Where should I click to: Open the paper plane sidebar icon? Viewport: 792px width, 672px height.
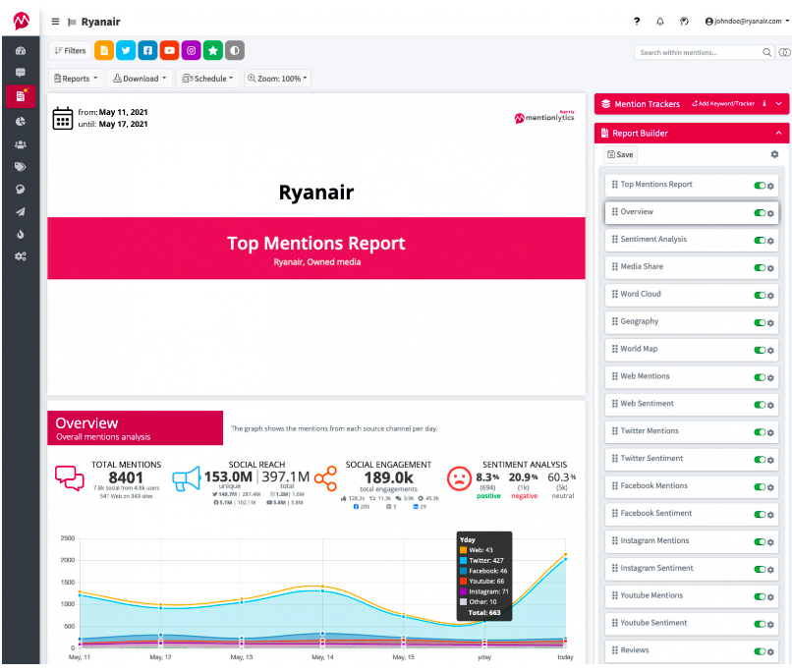(x=21, y=212)
